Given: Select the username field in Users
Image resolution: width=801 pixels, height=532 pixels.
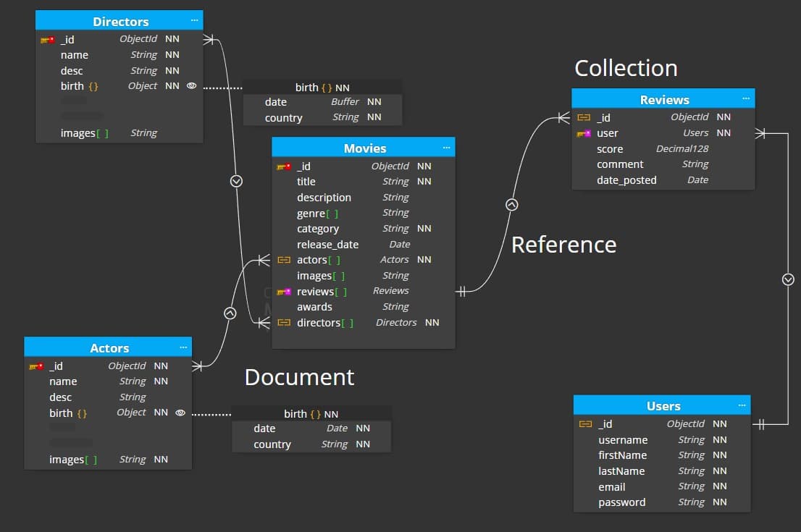Looking at the screenshot, I should (662, 440).
